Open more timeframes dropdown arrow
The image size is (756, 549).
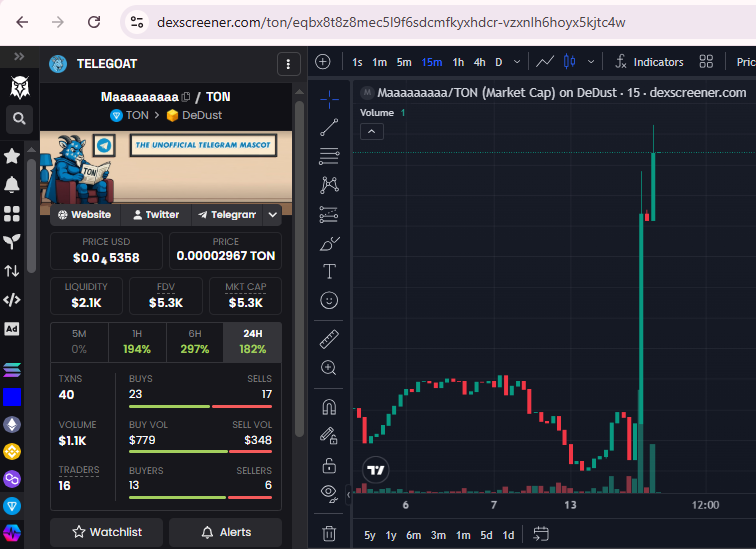pyautogui.click(x=517, y=62)
